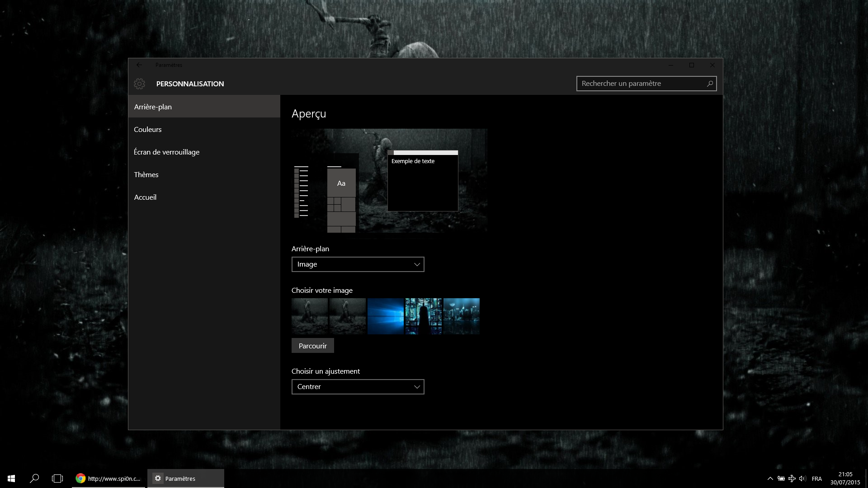
Task: Click Parcourir to browse wallpaper images
Action: pos(312,346)
